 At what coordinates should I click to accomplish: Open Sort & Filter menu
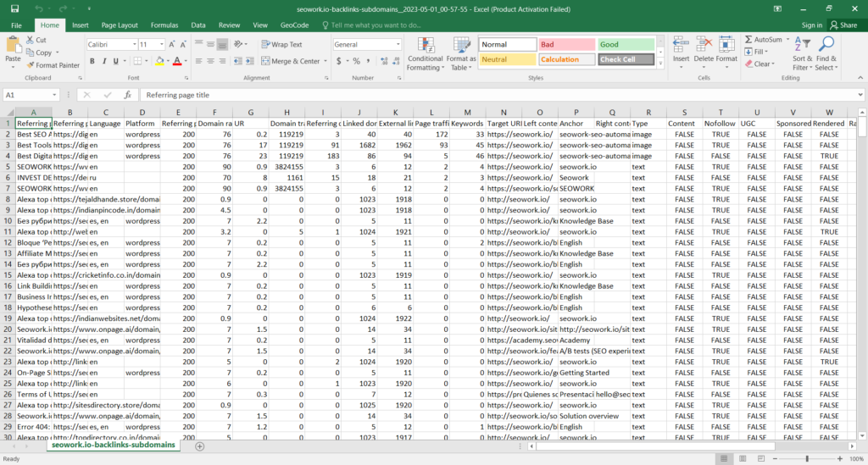(802, 53)
